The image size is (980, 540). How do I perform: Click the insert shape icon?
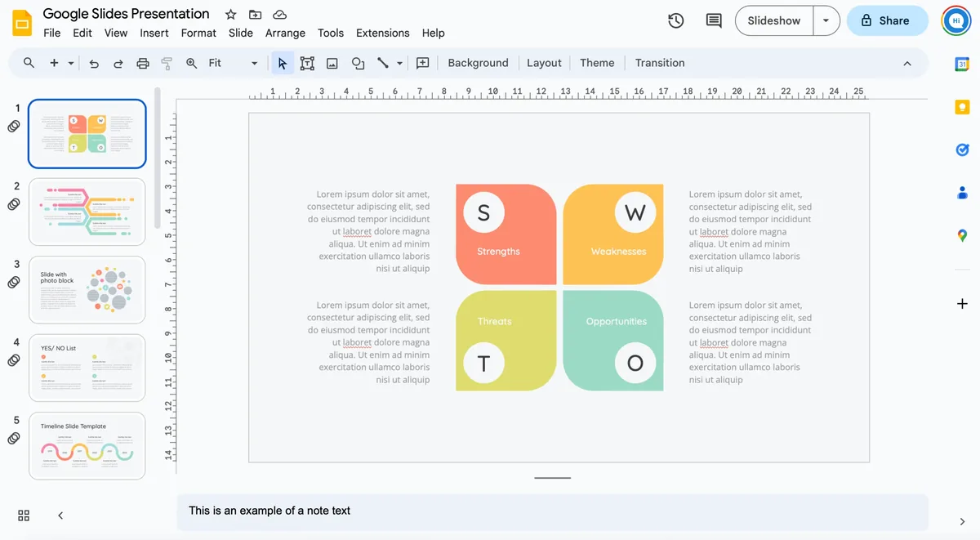pyautogui.click(x=358, y=63)
